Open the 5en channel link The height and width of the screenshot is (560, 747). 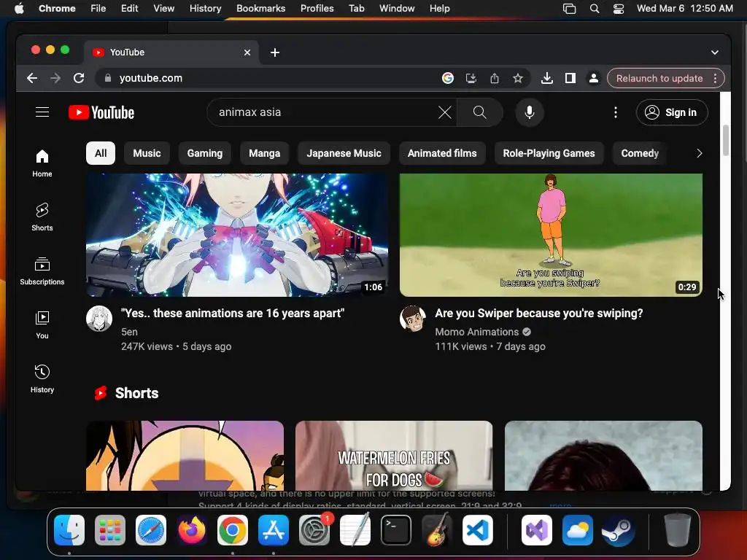click(129, 332)
